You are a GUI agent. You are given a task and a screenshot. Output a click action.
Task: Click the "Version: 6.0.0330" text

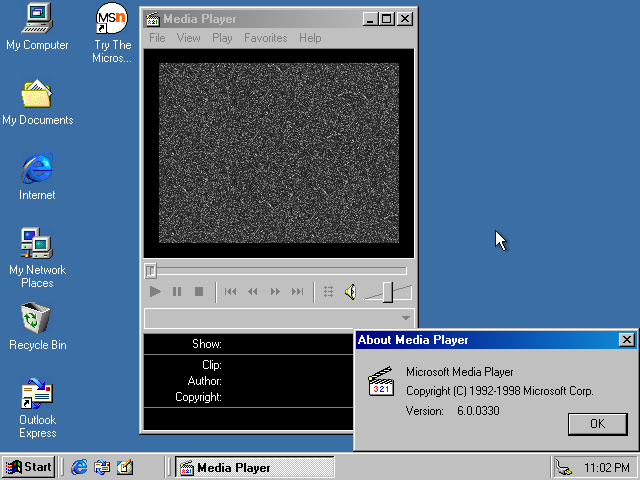(453, 411)
